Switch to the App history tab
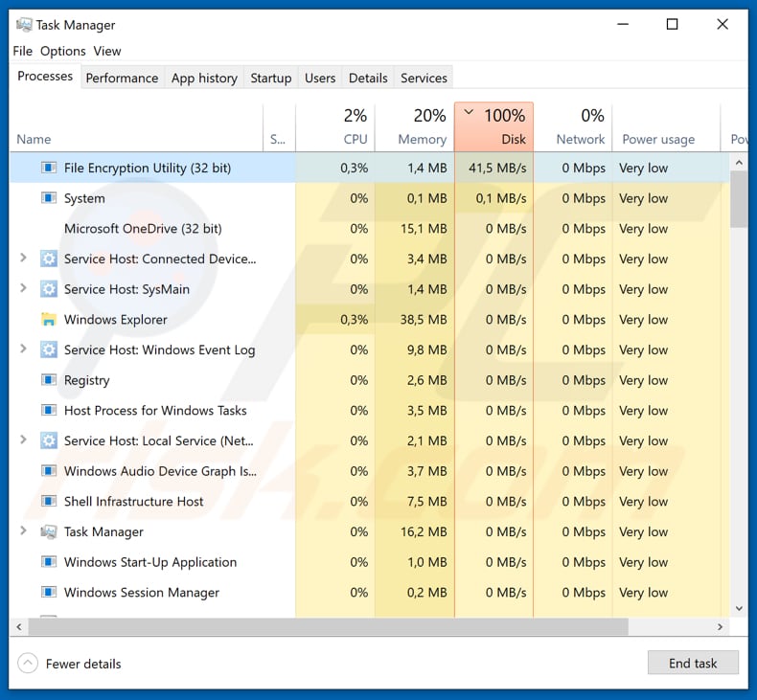The image size is (757, 700). click(204, 79)
